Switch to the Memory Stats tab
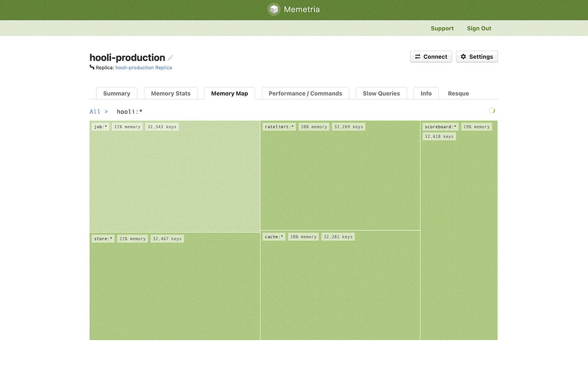 tap(171, 93)
